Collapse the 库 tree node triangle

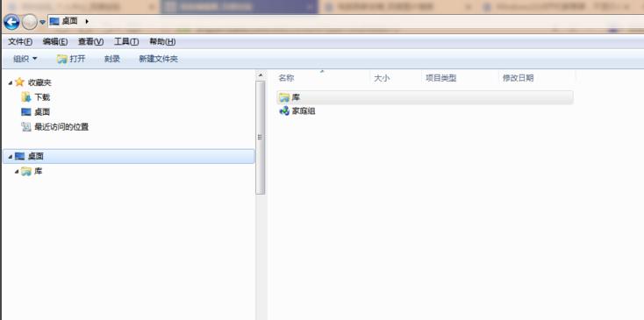[17, 172]
